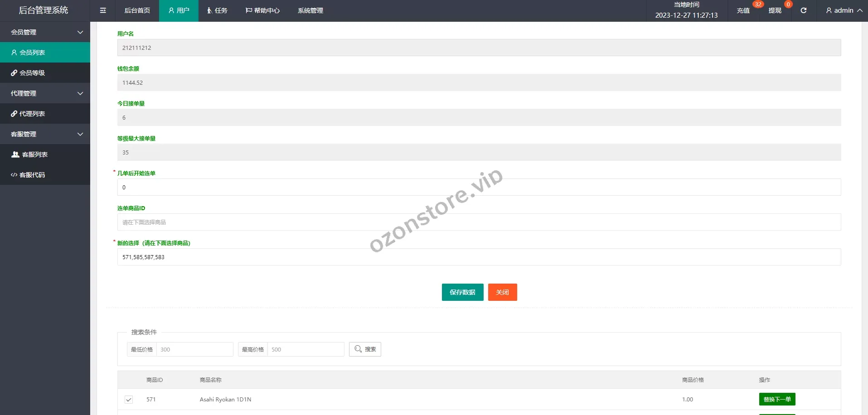Open the admin account dropdown
The height and width of the screenshot is (415, 868).
coord(844,10)
